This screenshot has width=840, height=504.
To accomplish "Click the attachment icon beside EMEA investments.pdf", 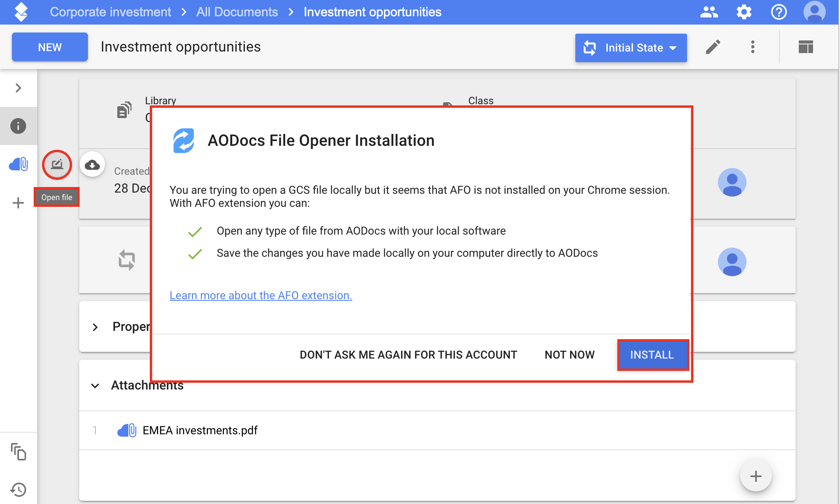I will [x=127, y=430].
